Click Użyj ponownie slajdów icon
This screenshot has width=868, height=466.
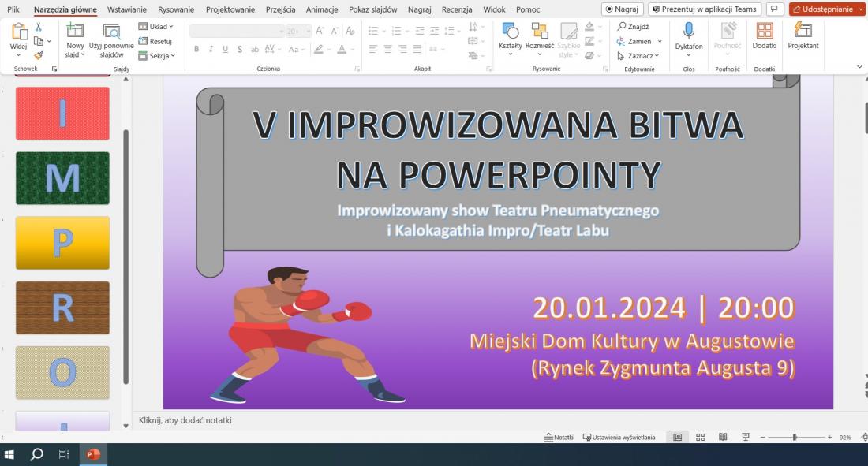(111, 32)
